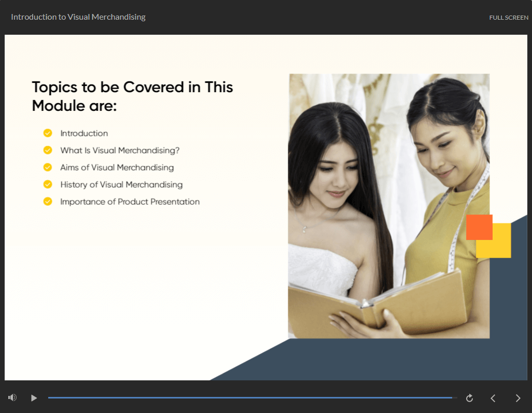
Task: Click the 'Introduction' topic text
Action: click(84, 133)
